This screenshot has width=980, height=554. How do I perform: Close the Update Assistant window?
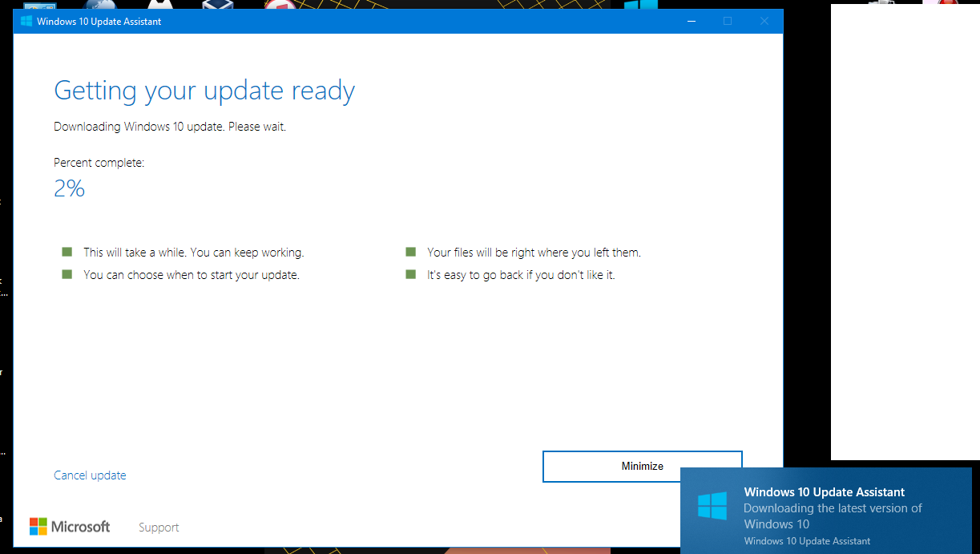[764, 22]
